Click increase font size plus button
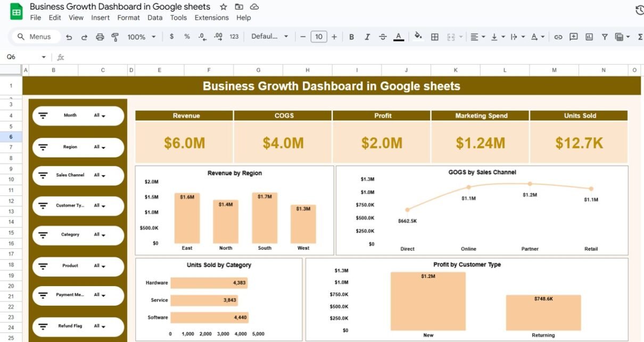This screenshot has height=342, width=644. [334, 37]
